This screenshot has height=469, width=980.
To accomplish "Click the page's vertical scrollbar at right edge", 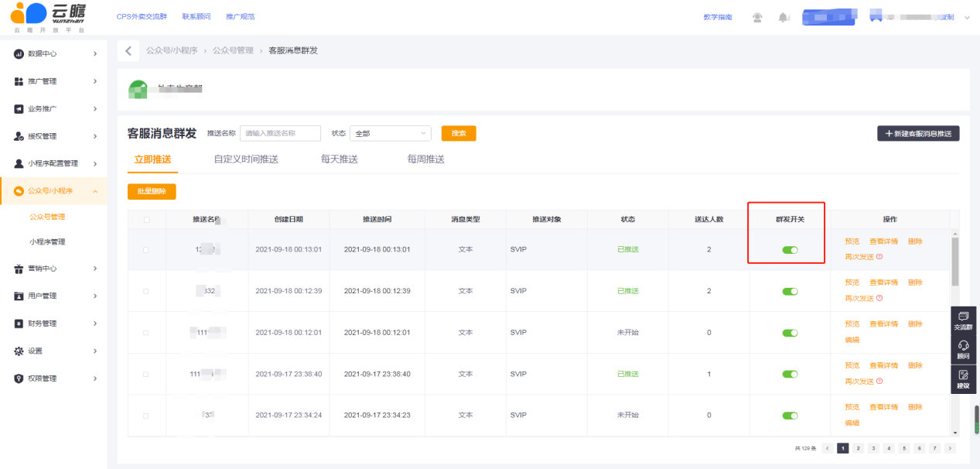I will pos(976,419).
